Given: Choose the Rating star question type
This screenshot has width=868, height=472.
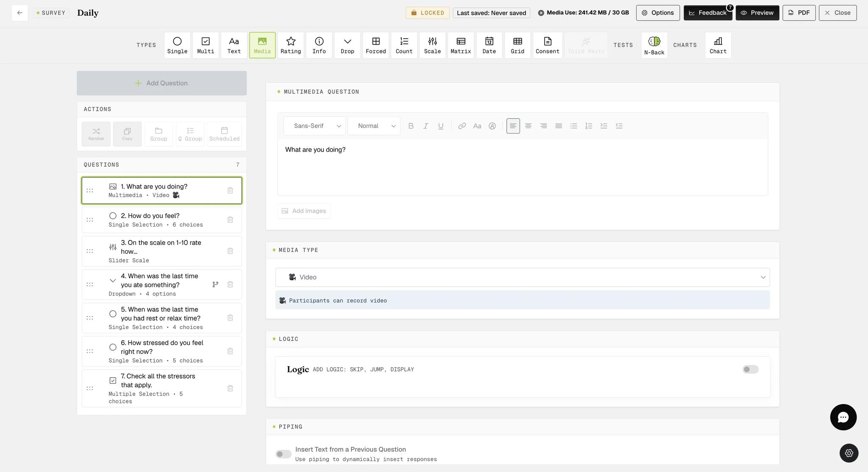Looking at the screenshot, I should (x=291, y=45).
